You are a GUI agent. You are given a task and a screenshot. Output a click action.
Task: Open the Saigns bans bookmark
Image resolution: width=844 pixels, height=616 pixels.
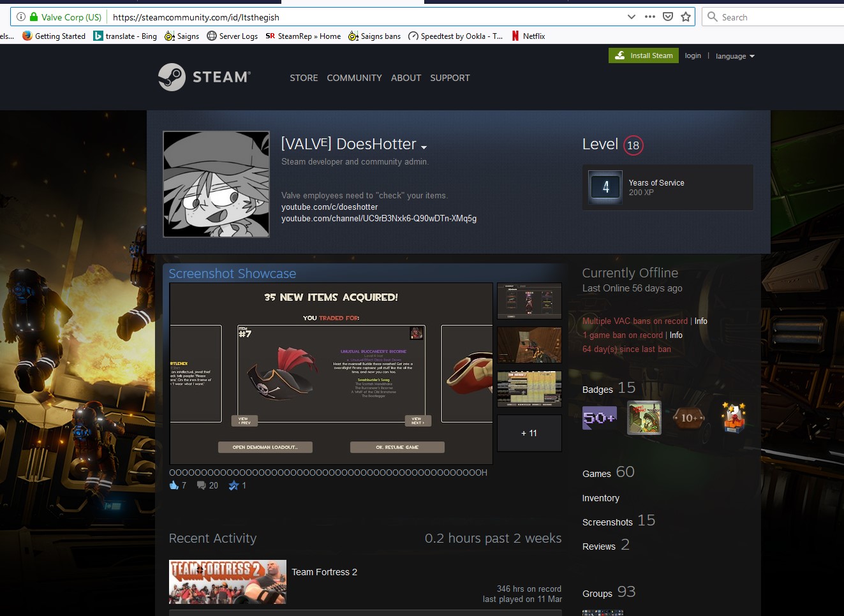coord(374,36)
